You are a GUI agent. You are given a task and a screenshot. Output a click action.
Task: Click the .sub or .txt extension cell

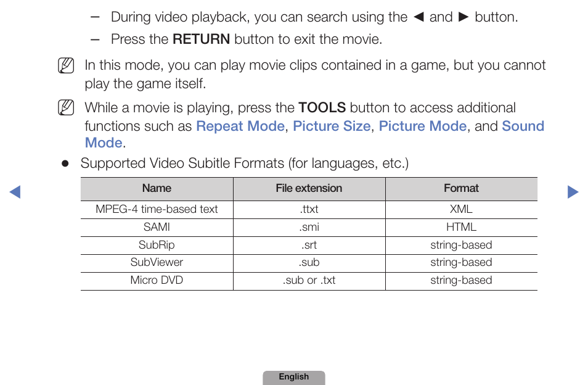point(309,281)
